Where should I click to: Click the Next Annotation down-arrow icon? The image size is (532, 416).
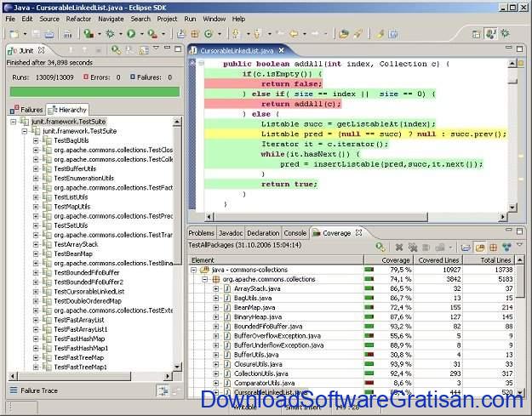coord(236,33)
